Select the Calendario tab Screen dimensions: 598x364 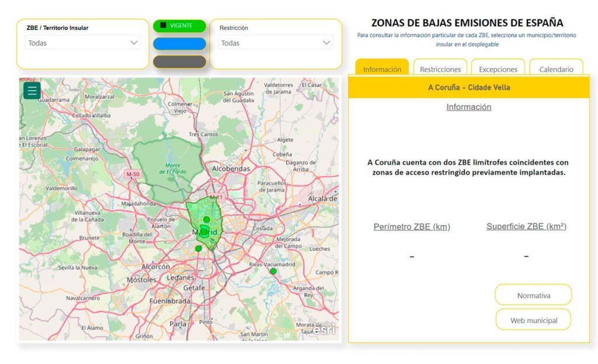[556, 69]
